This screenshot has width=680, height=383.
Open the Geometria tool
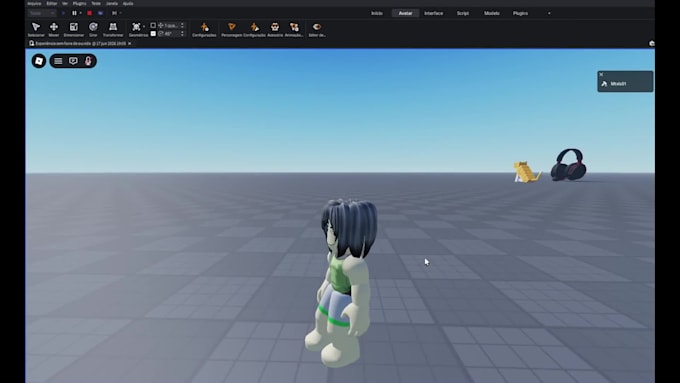(137, 29)
